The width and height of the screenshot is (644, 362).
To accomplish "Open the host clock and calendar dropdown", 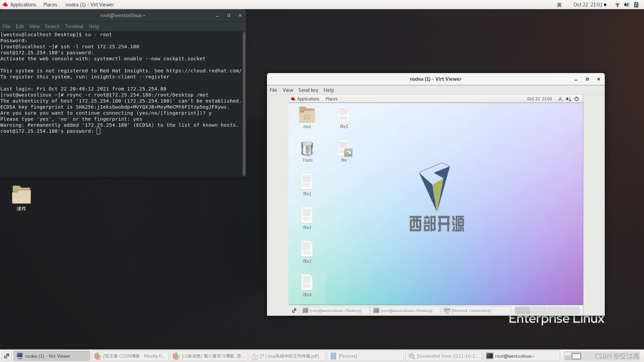I will (x=589, y=5).
